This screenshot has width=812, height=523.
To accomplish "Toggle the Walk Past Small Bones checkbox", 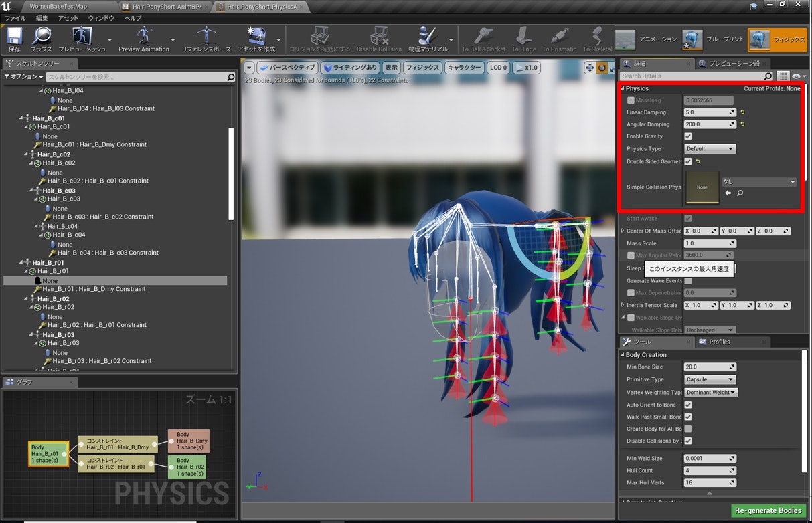I will tap(687, 417).
